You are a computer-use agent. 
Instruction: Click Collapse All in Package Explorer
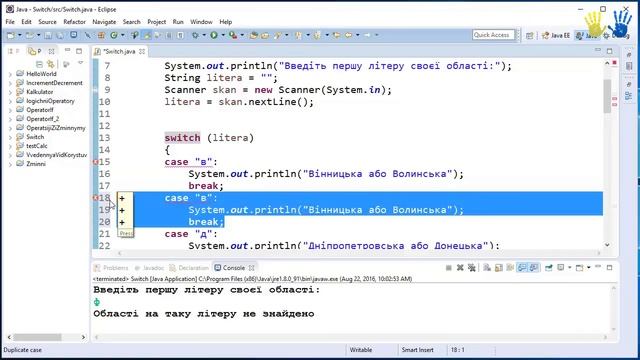(39, 64)
